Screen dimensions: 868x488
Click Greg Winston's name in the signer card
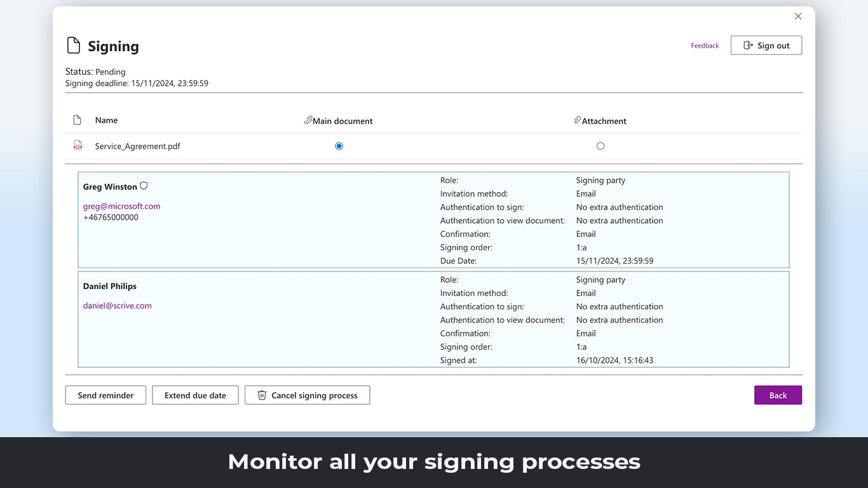pyautogui.click(x=110, y=187)
